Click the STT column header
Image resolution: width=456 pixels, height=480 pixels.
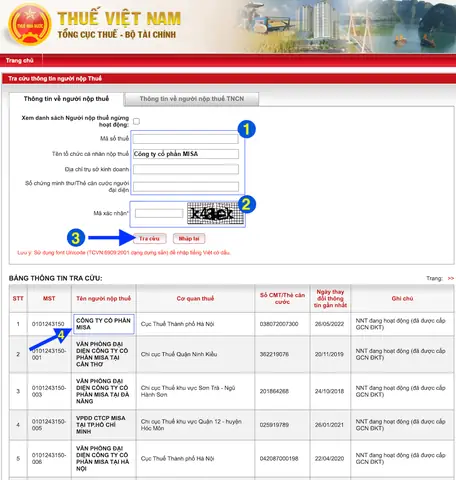(x=18, y=298)
